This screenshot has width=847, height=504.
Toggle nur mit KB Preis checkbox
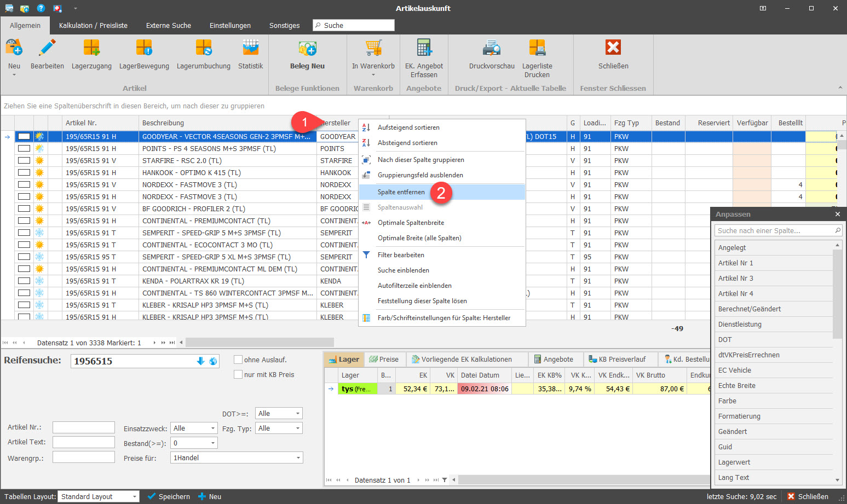point(238,374)
